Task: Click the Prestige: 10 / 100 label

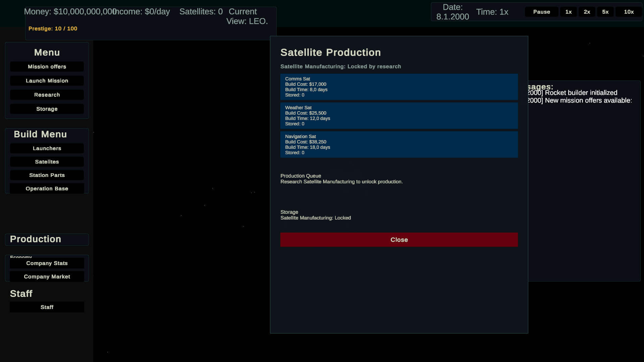Action: pyautogui.click(x=53, y=29)
